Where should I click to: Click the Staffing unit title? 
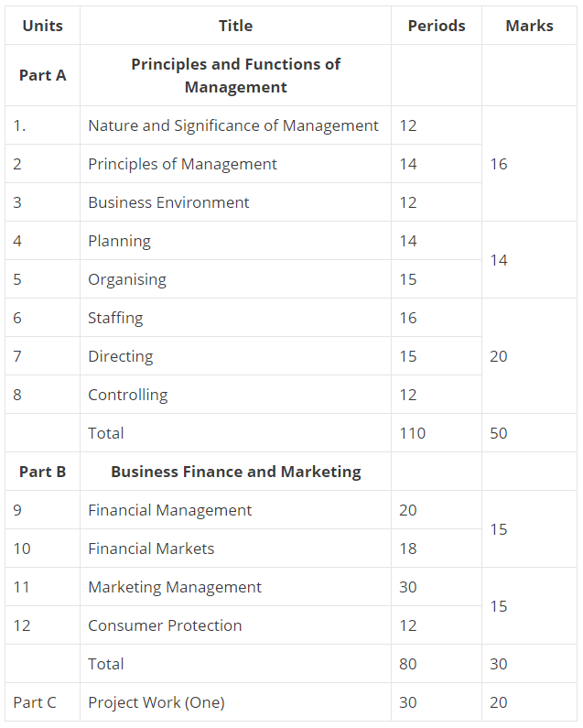(115, 318)
